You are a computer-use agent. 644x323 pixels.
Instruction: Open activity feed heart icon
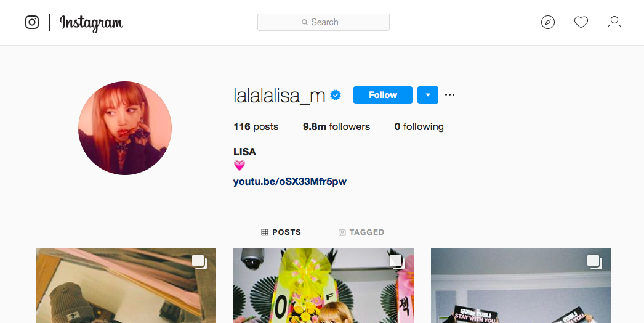click(x=581, y=22)
